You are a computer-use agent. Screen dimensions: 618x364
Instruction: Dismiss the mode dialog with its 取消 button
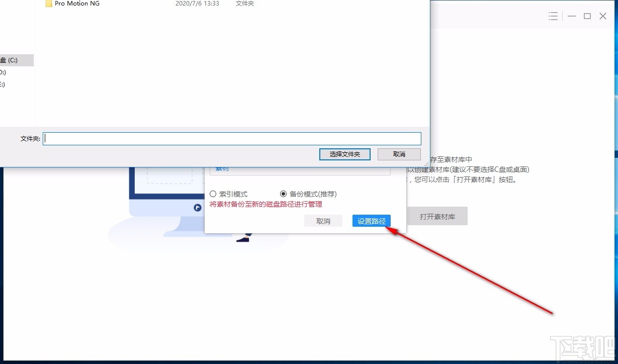pos(323,221)
